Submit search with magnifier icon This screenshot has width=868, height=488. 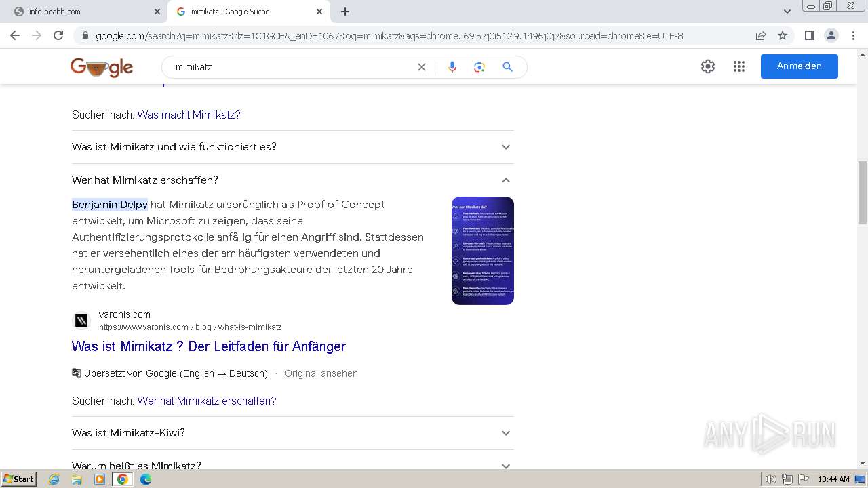tap(507, 67)
